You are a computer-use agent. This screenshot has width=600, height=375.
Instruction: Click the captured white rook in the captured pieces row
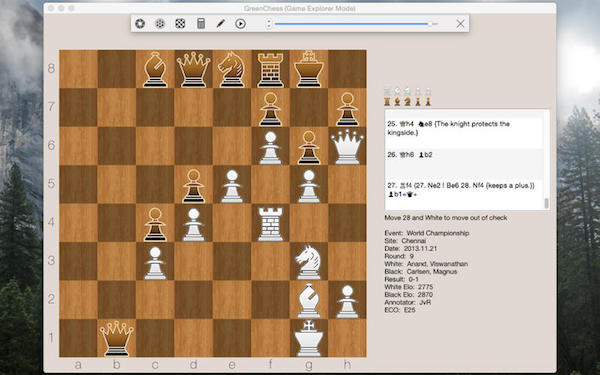387,91
